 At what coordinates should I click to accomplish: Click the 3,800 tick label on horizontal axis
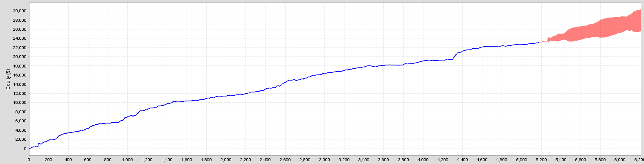403,160
